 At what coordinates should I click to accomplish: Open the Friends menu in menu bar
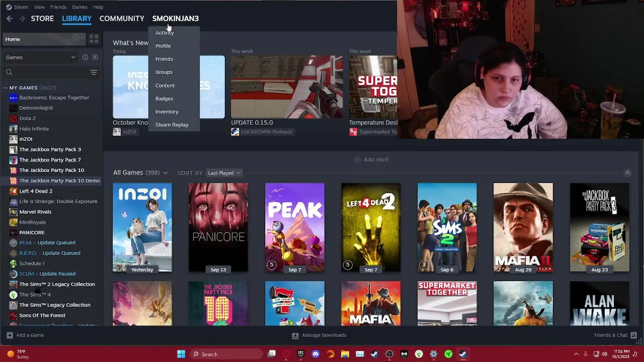(58, 7)
